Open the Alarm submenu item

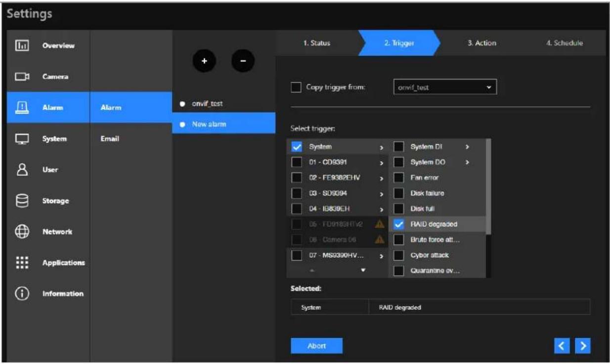coord(131,107)
